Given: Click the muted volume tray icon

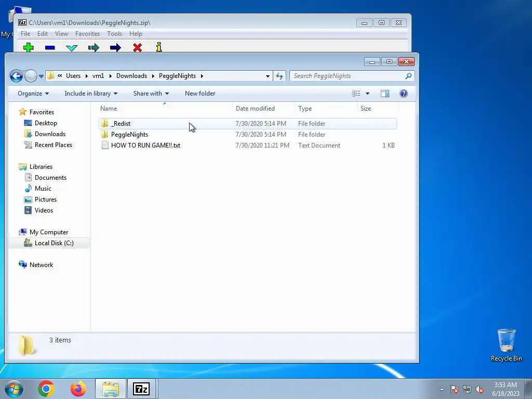Looking at the screenshot, I should point(480,390).
